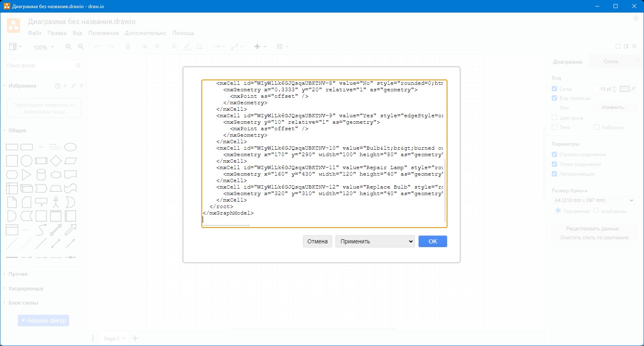The image size is (644, 346).
Task: Select the ellipse shape in Общие
Action: click(71, 147)
